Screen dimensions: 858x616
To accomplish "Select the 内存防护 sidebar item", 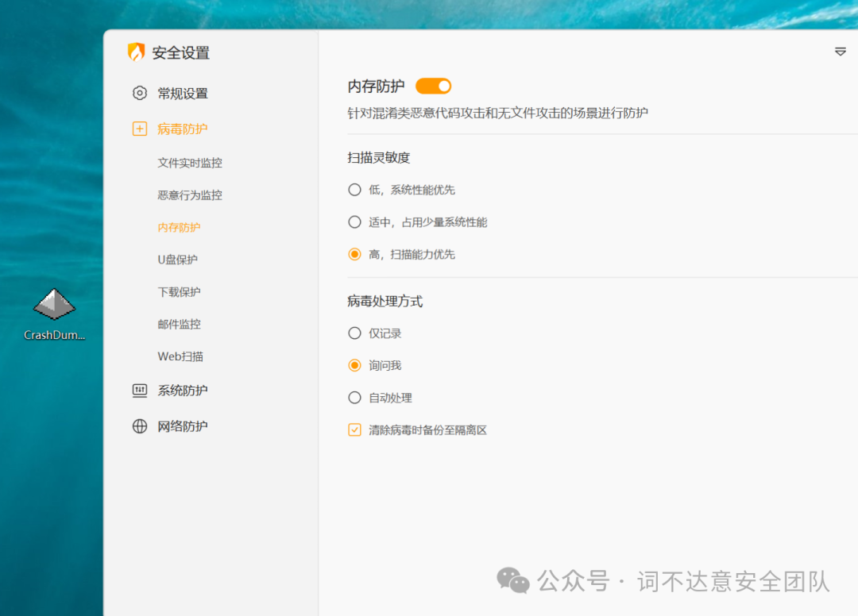I will (x=179, y=227).
